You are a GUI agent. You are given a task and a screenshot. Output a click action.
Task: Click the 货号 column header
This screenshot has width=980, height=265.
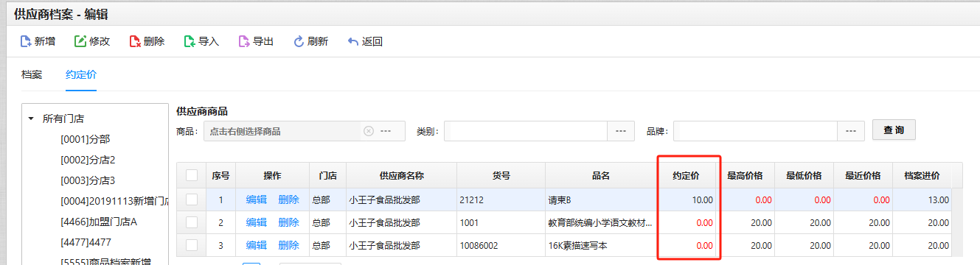coord(501,176)
